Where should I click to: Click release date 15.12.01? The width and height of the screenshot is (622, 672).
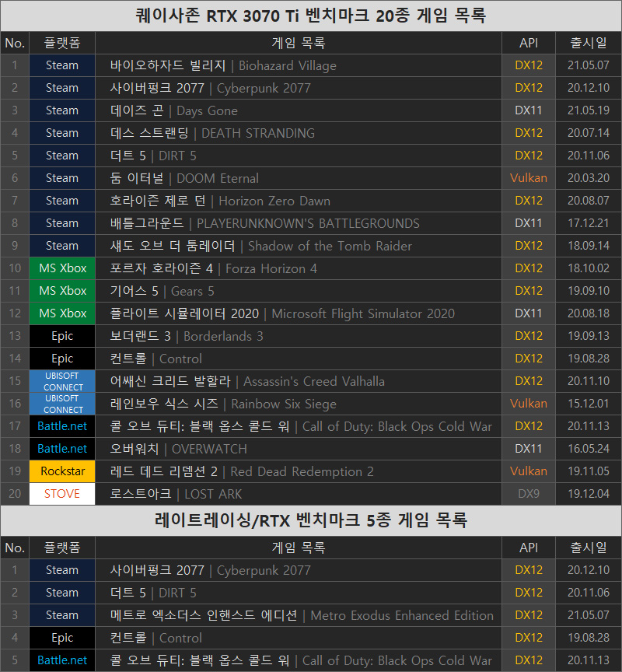589,404
